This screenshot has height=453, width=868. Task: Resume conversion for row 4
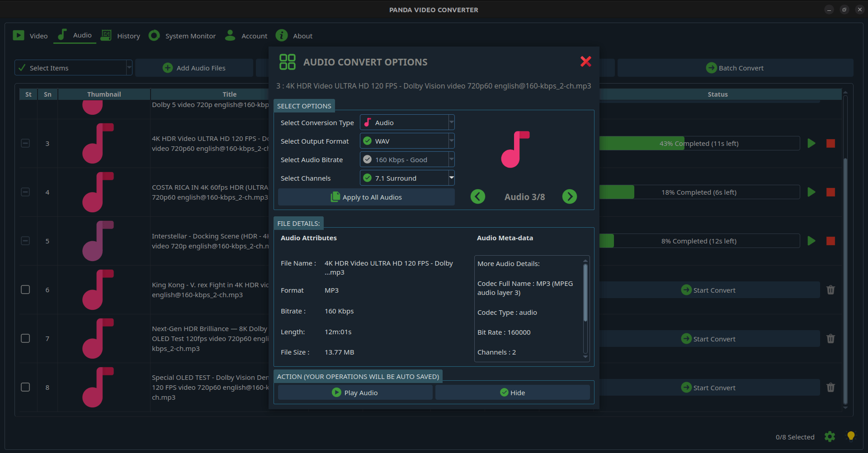811,192
